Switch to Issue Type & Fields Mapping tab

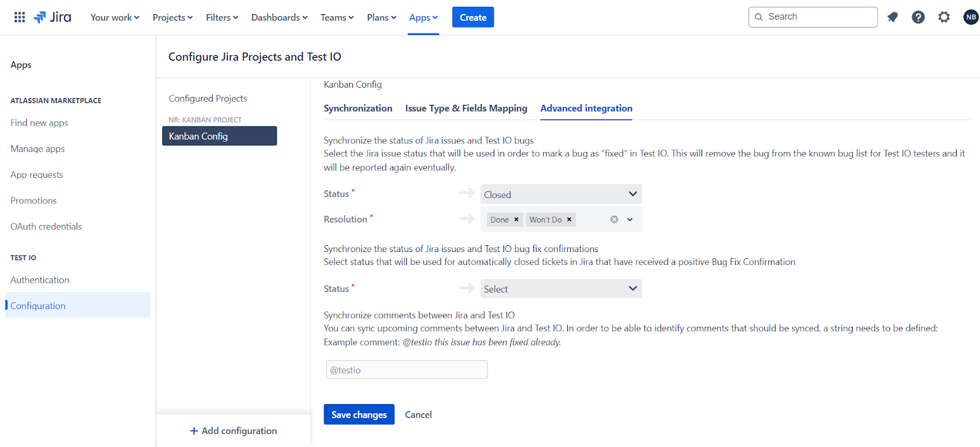[x=466, y=108]
